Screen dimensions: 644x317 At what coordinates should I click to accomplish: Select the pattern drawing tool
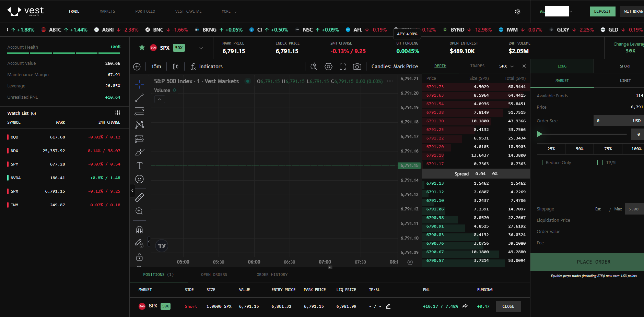[139, 125]
